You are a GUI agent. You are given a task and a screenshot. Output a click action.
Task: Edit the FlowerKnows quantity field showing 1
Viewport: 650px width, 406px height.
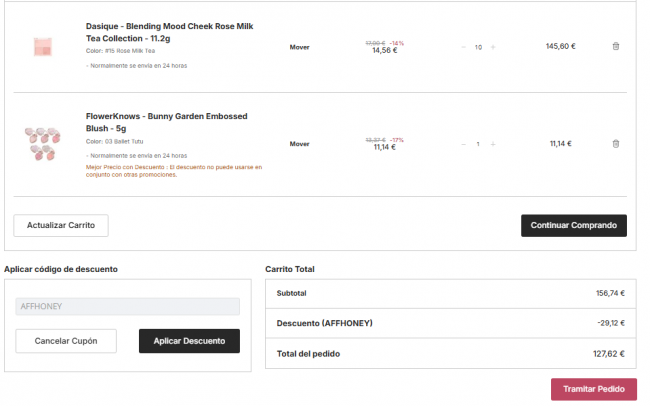coord(478,144)
